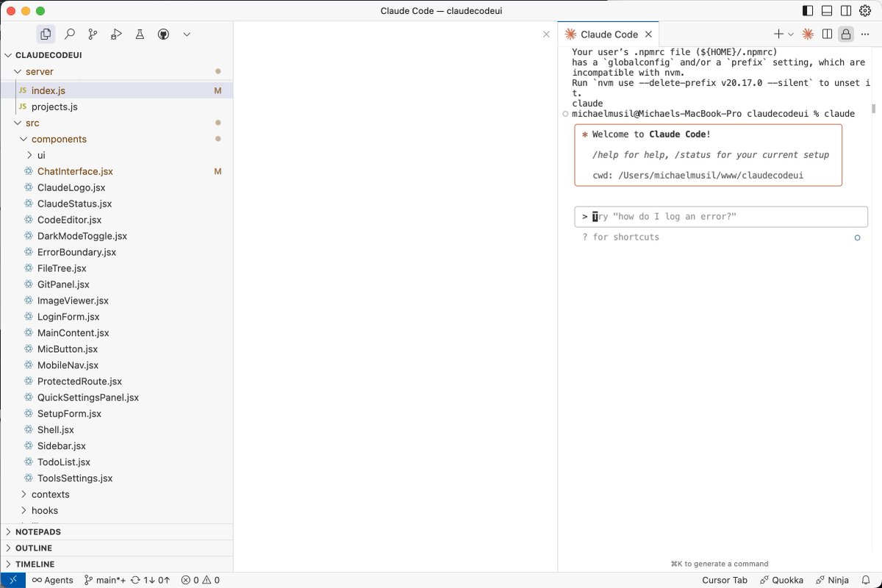Open the Run and Debug view icon

point(116,34)
